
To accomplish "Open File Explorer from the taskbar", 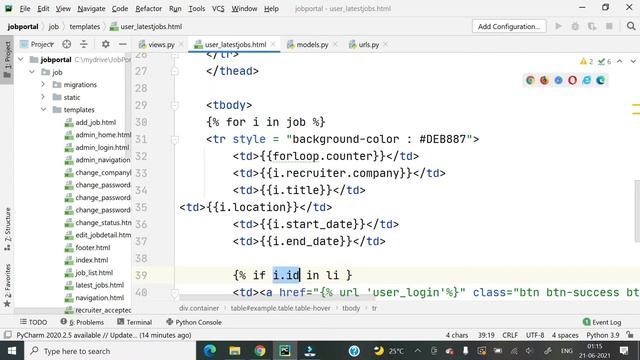I will click(235, 351).
